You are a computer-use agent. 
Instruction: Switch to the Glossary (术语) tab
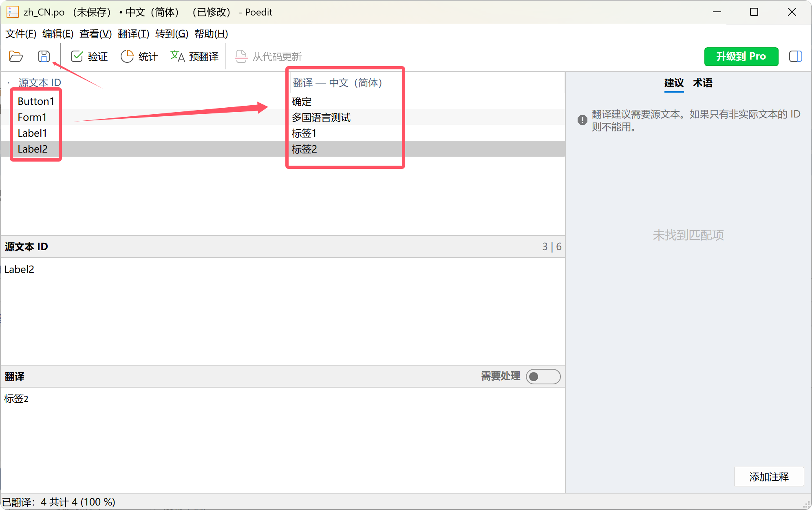point(702,83)
